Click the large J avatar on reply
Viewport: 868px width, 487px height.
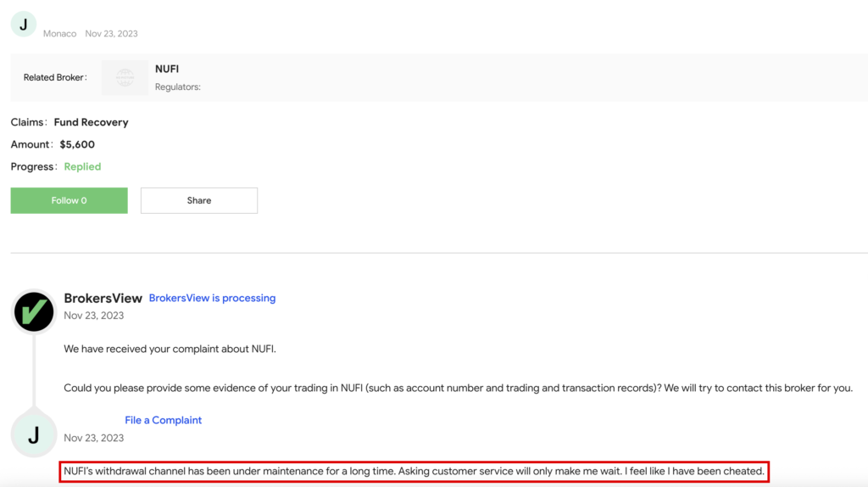coord(34,435)
